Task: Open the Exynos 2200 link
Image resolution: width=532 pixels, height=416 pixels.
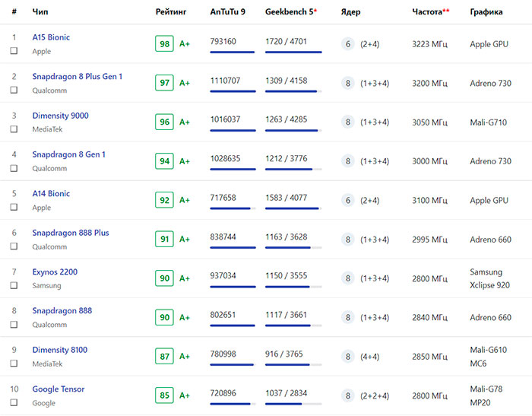Action: (55, 272)
